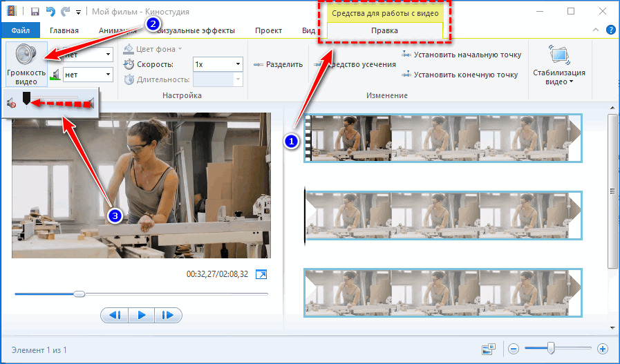Click the muted speaker icon on volume popup
The image size is (620, 364).
pyautogui.click(x=11, y=104)
